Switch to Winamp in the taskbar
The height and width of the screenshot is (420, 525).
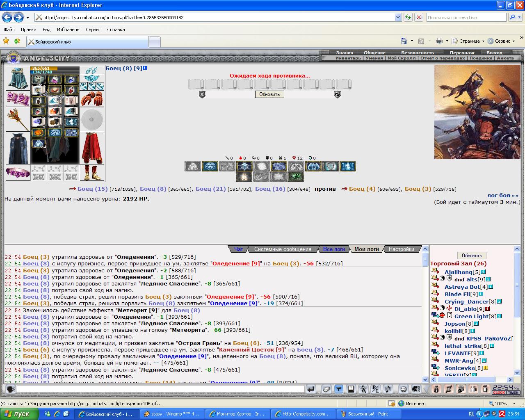171,414
